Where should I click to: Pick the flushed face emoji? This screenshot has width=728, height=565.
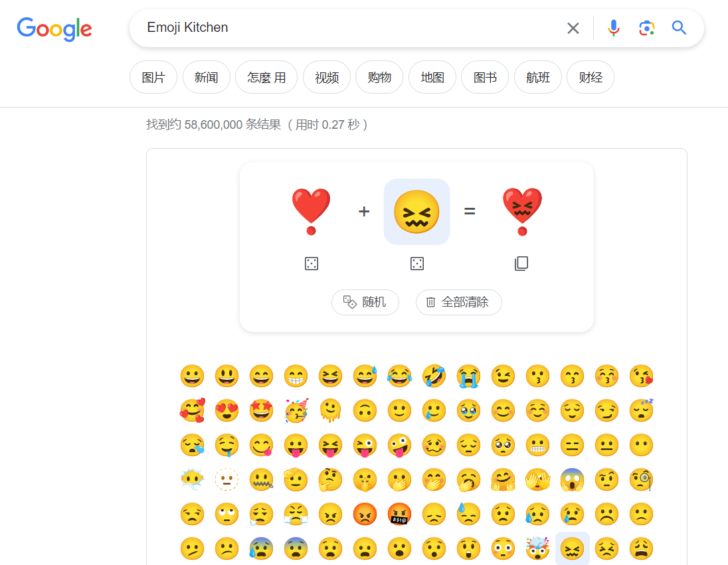click(503, 549)
